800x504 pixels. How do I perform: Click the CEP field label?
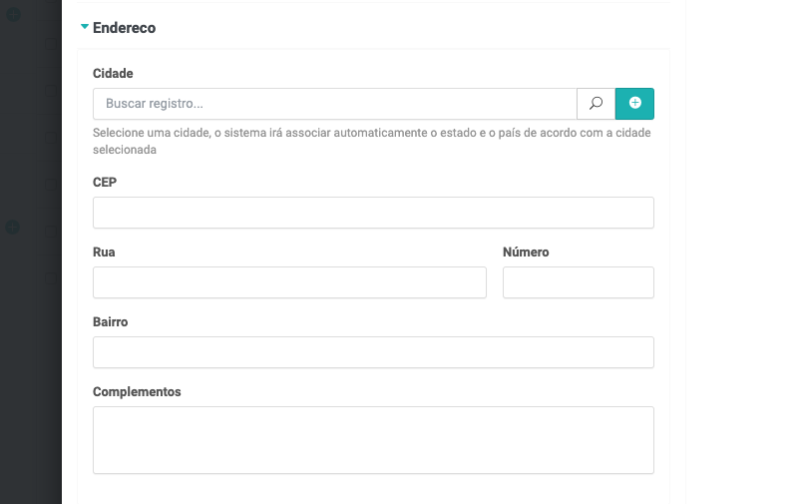105,181
